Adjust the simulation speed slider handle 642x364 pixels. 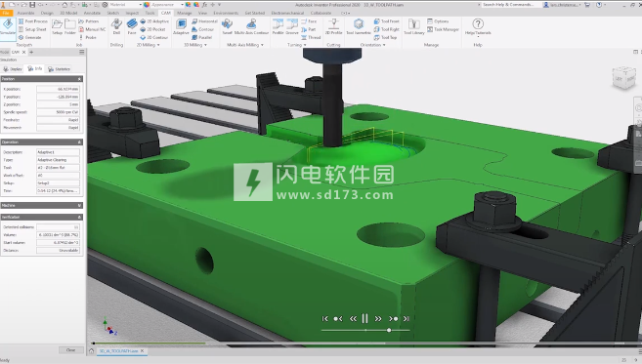pos(389,330)
